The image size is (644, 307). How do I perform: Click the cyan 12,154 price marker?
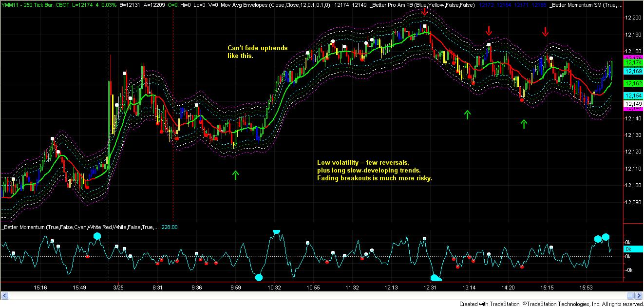tap(633, 96)
